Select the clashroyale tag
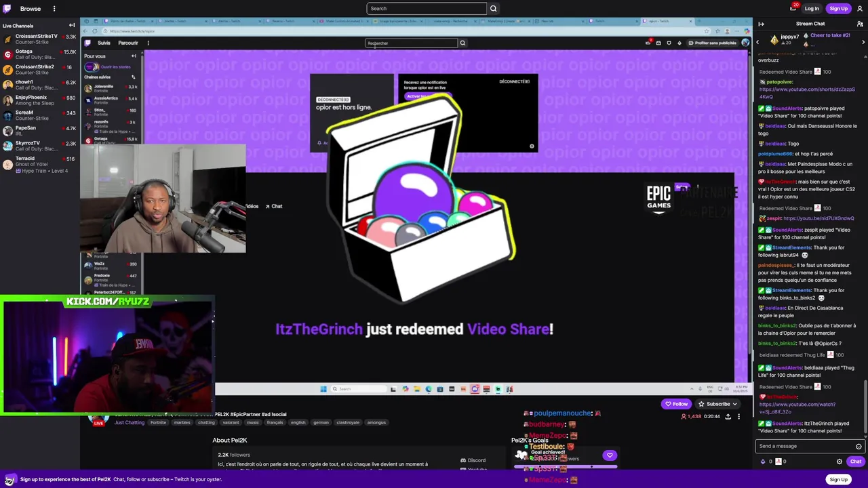 click(x=348, y=422)
